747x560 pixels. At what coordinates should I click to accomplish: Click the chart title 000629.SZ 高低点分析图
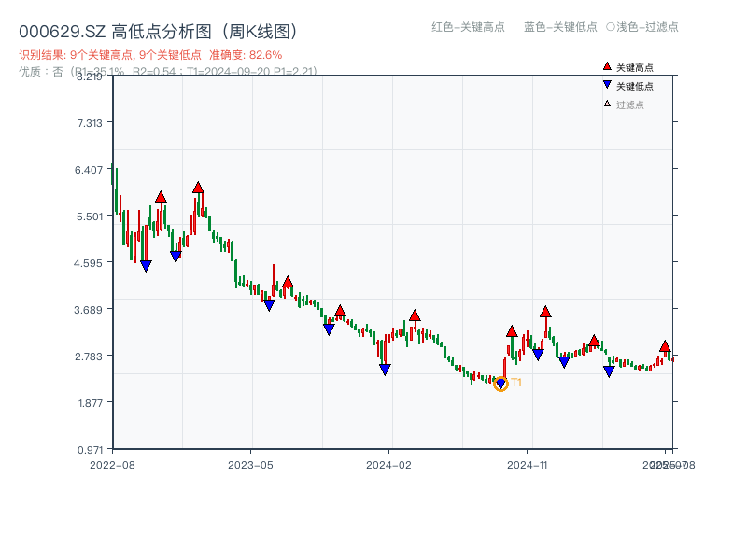[x=159, y=32]
